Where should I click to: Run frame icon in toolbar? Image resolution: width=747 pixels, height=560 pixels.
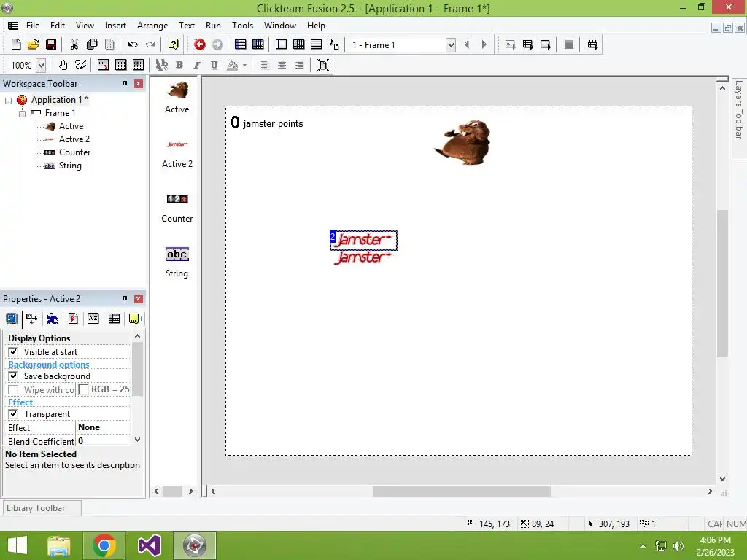(x=546, y=44)
